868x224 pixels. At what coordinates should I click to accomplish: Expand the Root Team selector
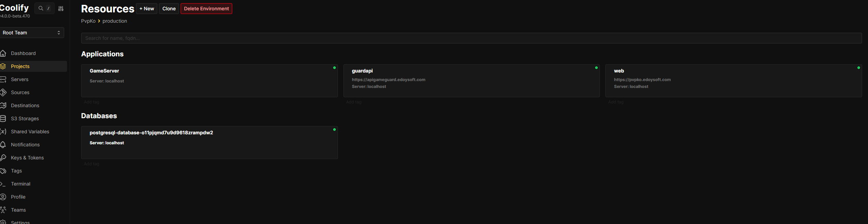[x=32, y=33]
